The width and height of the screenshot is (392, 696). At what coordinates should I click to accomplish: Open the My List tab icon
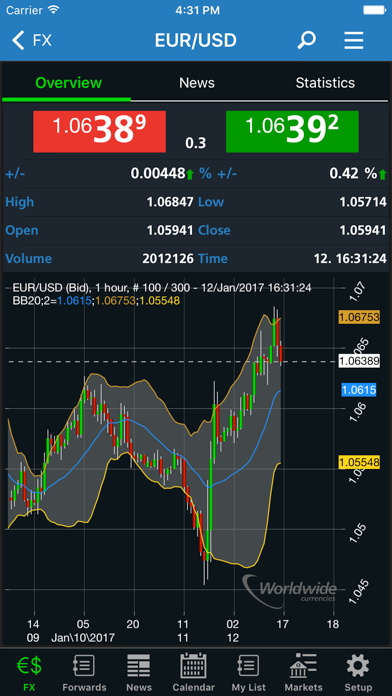click(249, 674)
